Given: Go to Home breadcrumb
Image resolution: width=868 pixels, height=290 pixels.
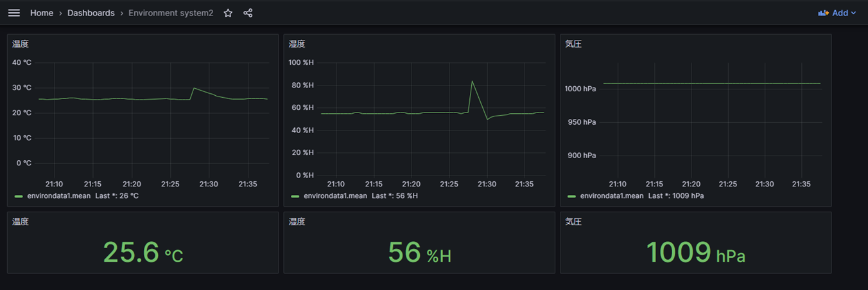Looking at the screenshot, I should (x=42, y=13).
